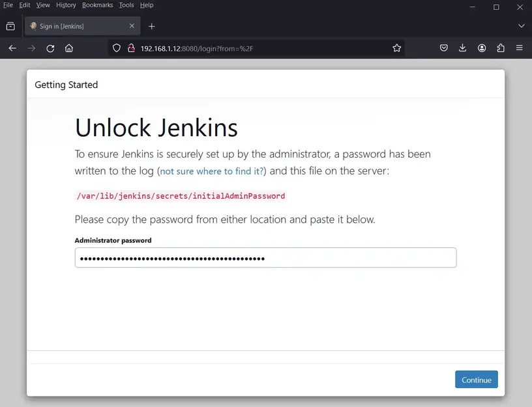Open the Tools menu

126,5
